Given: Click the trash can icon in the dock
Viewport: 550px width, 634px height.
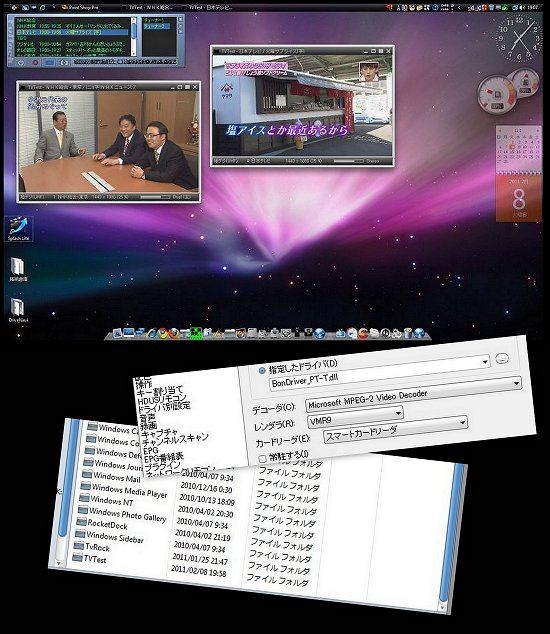Looking at the screenshot, I should pos(408,333).
